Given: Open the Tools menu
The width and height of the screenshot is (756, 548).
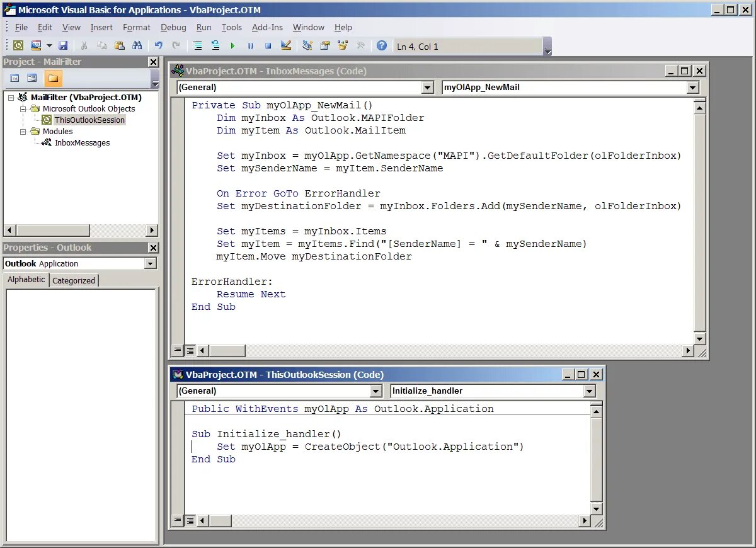Looking at the screenshot, I should 232,27.
